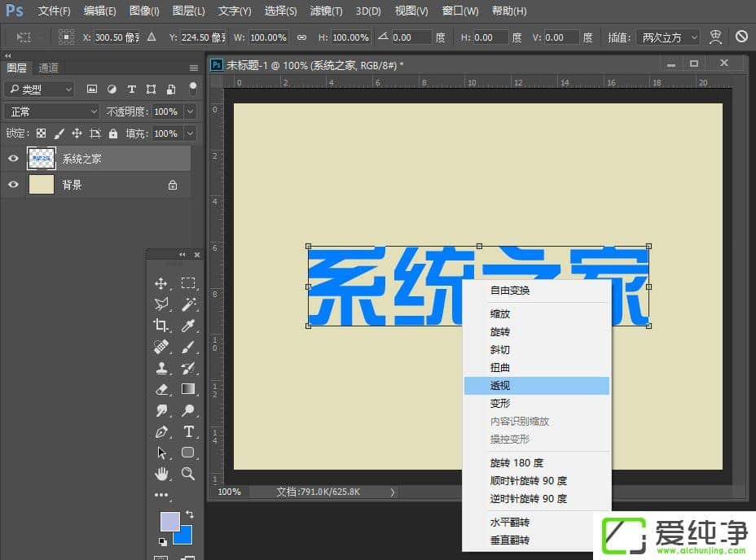
Task: Select the Crop tool
Action: (161, 326)
